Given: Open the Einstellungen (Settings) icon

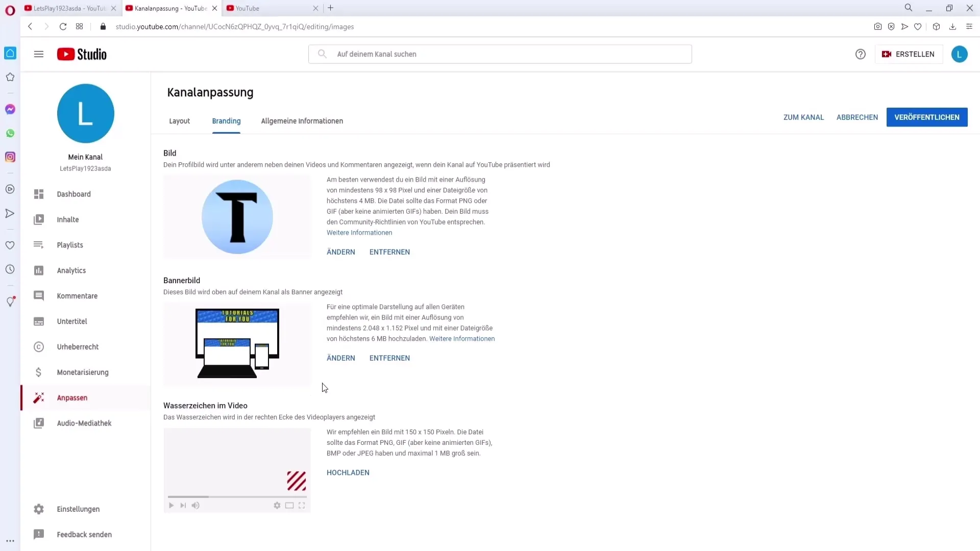Looking at the screenshot, I should point(38,509).
